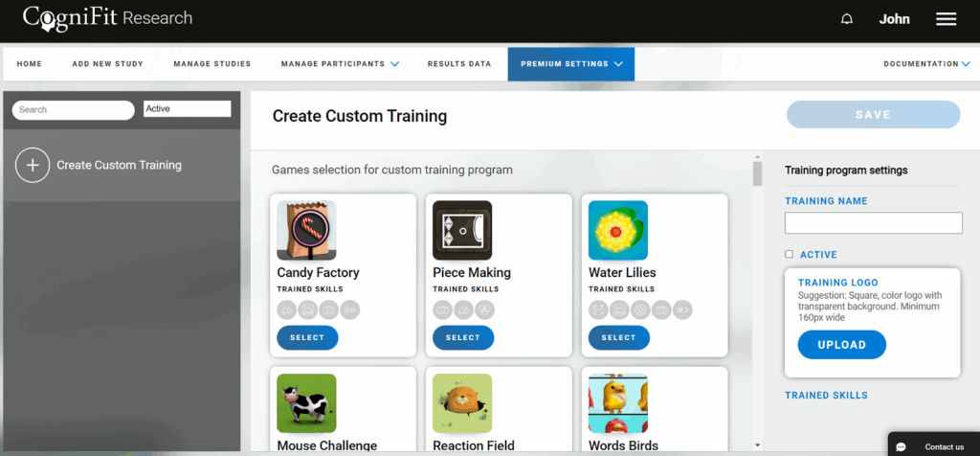Click the CogniFit Research logo

click(107, 18)
